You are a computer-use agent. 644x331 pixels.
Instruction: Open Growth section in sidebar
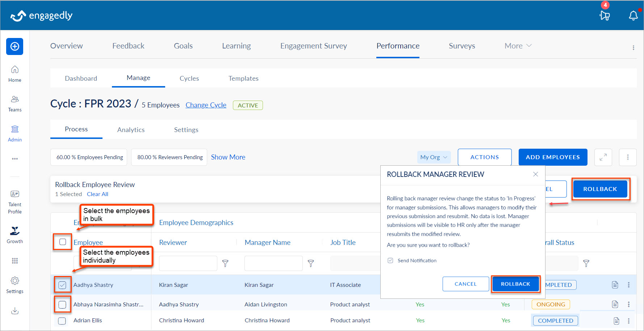(x=15, y=235)
